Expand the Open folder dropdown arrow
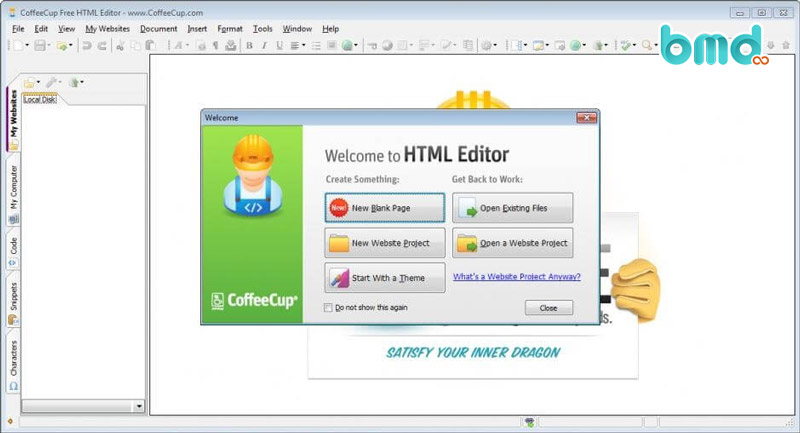This screenshot has height=433, width=800. point(70,45)
